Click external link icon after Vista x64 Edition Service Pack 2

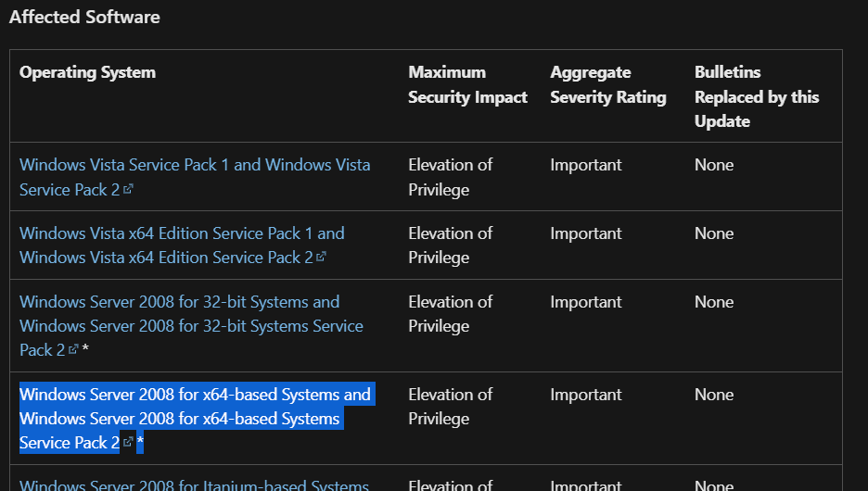click(x=321, y=257)
